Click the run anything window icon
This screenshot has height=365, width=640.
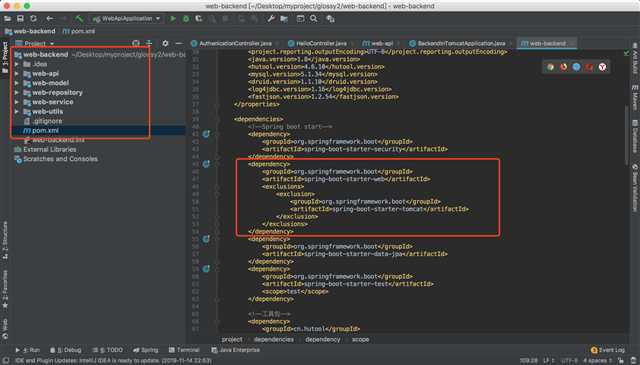[300, 19]
